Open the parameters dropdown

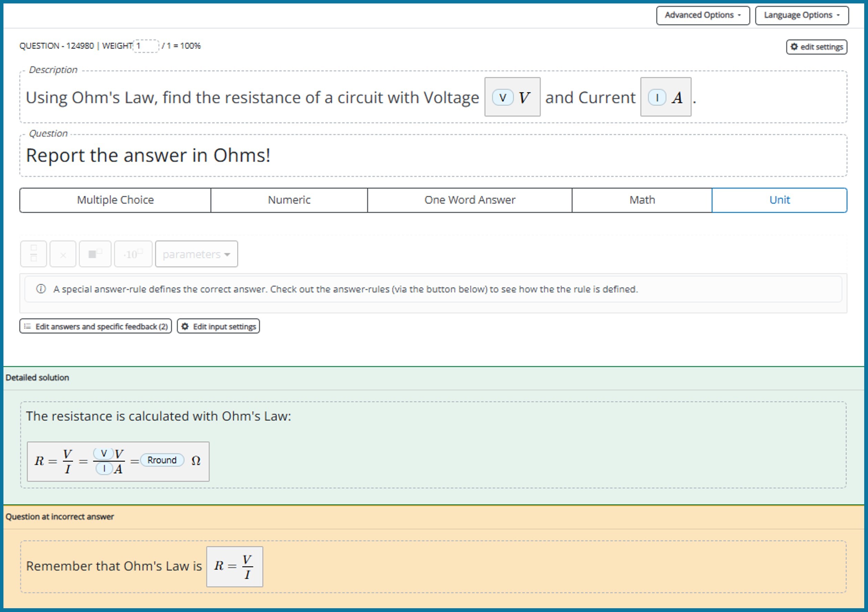pyautogui.click(x=196, y=254)
